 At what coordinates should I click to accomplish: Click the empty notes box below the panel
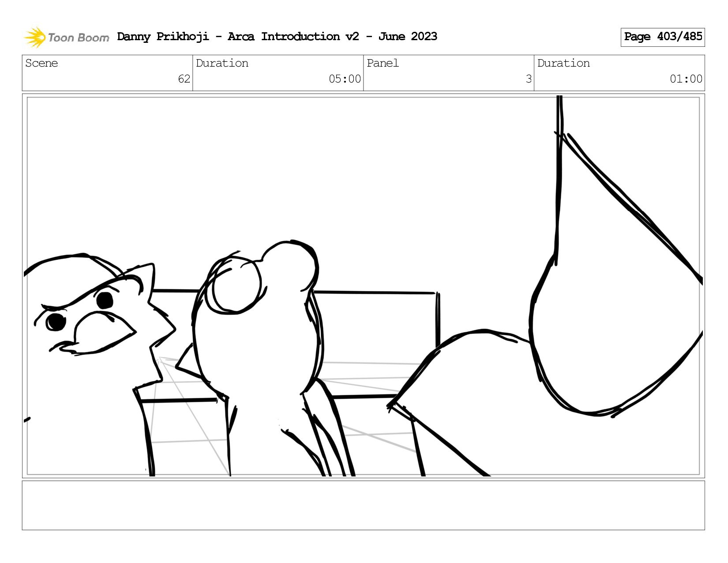[x=363, y=505]
